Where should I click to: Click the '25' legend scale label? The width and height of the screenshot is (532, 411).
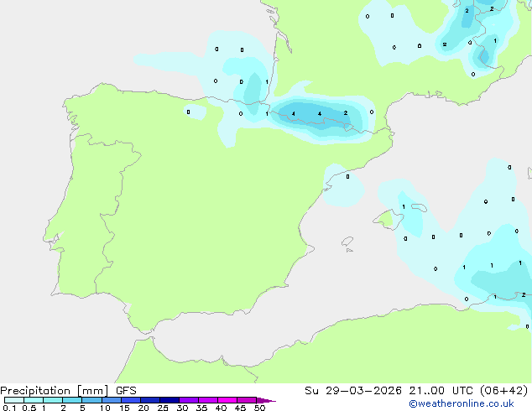(x=163, y=408)
